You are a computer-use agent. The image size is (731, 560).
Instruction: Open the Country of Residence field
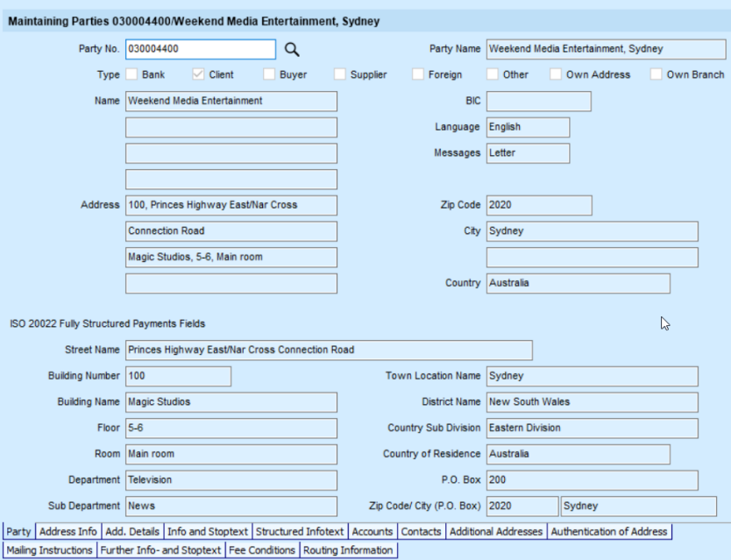point(578,454)
